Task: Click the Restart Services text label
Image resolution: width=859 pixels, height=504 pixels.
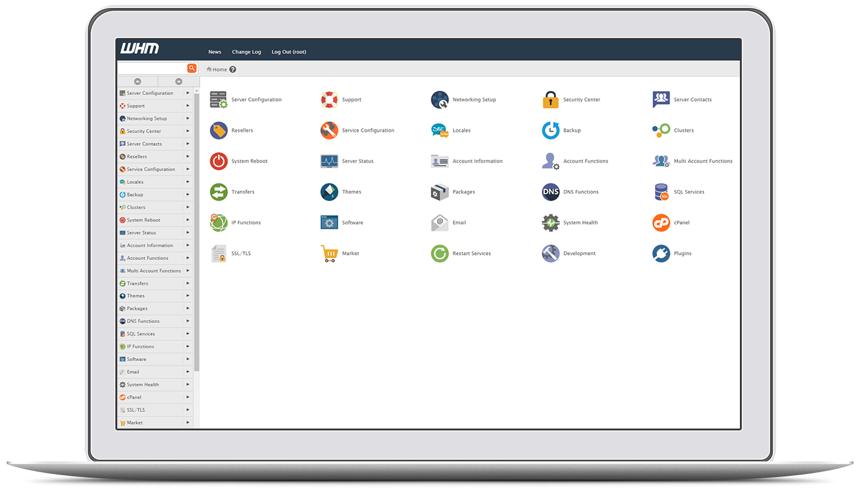Action: point(472,253)
